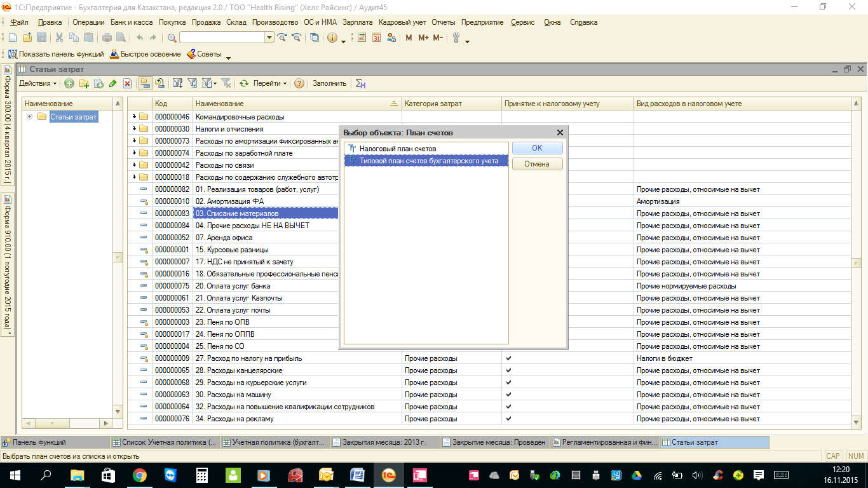Viewport: 868px width, 488px height.
Task: Click the Set filter and sort icon
Action: [x=178, y=83]
